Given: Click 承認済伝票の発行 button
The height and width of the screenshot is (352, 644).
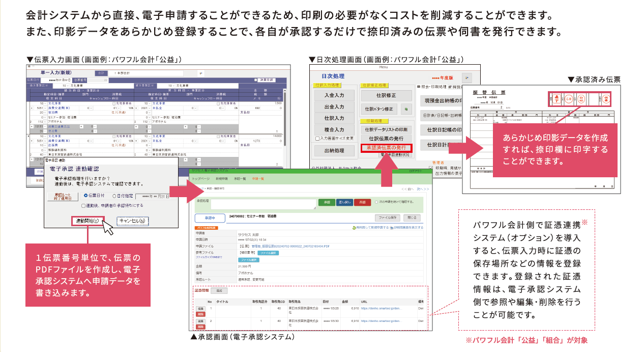Looking at the screenshot, I should 387,148.
